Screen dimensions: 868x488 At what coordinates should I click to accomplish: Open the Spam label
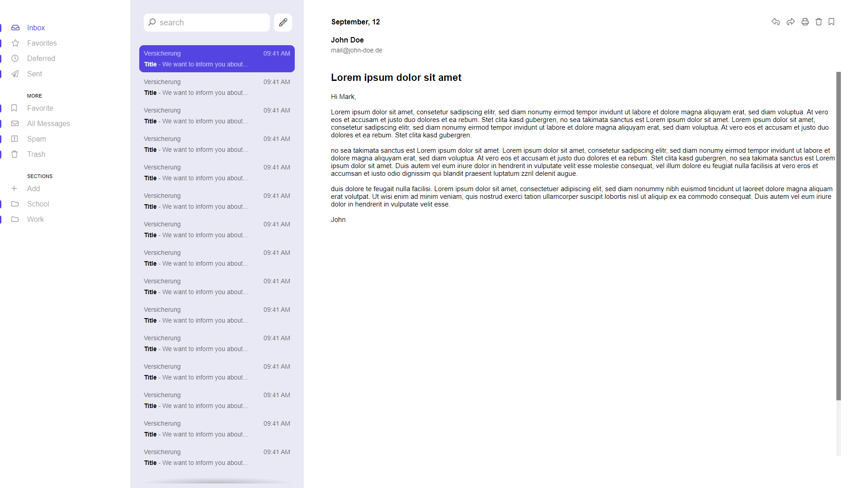(x=37, y=139)
